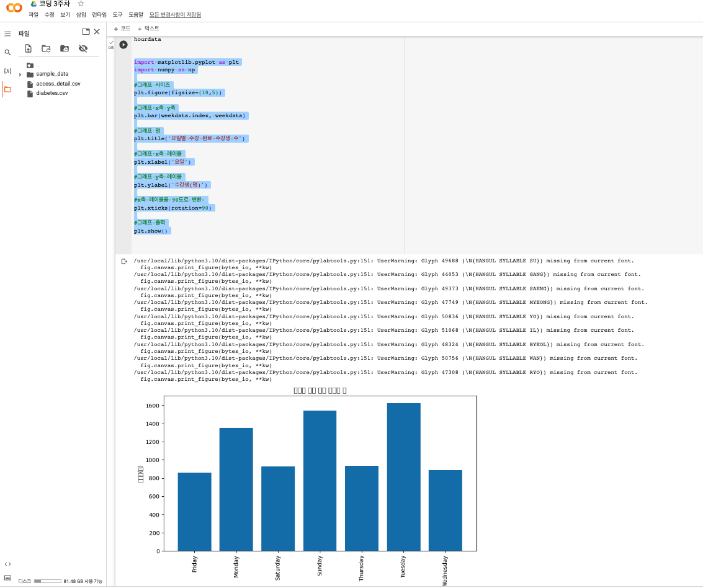Open the Colab home logo
This screenshot has width=703, height=588.
point(14,7)
